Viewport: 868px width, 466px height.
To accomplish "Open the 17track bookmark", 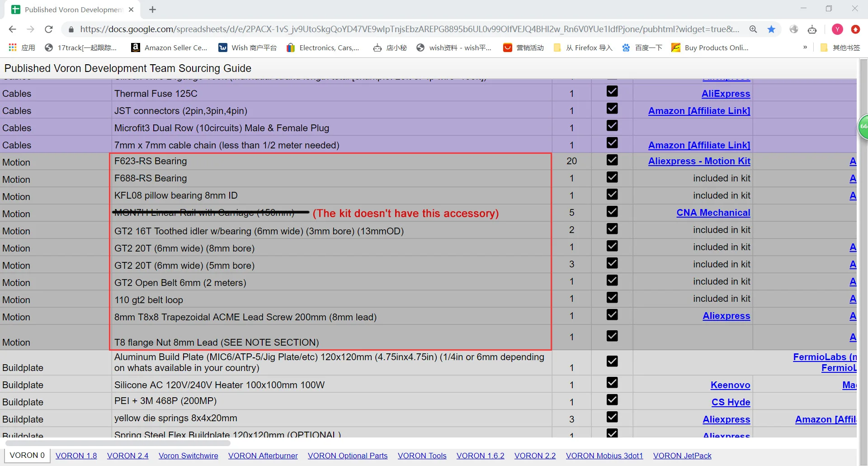I will (80, 48).
